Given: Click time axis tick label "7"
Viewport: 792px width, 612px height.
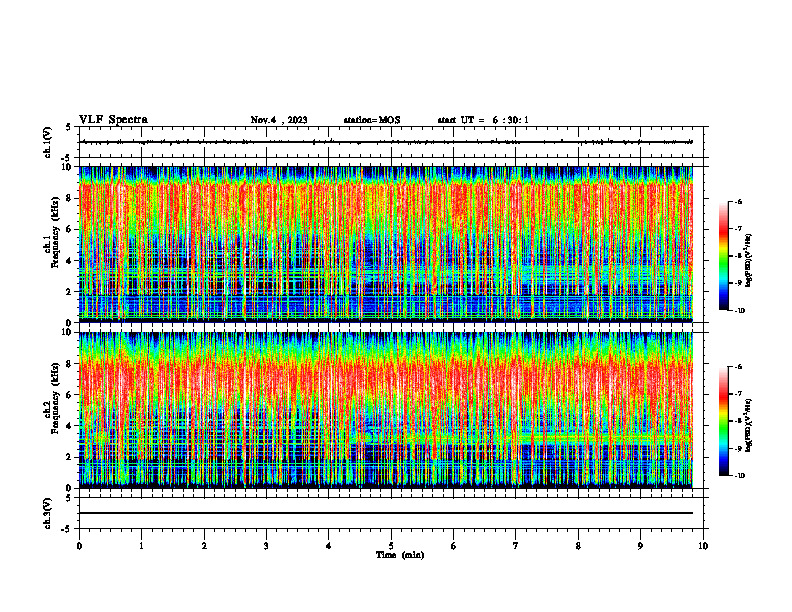Looking at the screenshot, I should [516, 546].
